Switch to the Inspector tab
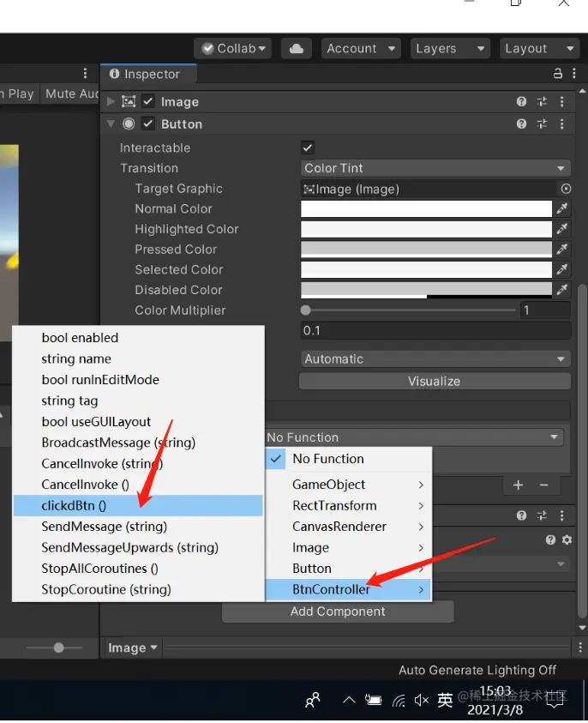This screenshot has height=723, width=588. [148, 74]
